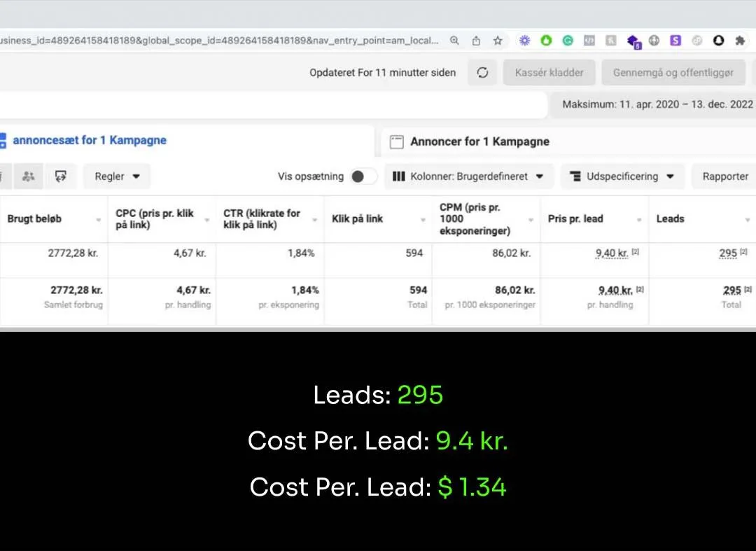Click the preview arrows icon next to Regler
This screenshot has height=551, width=756.
60,176
